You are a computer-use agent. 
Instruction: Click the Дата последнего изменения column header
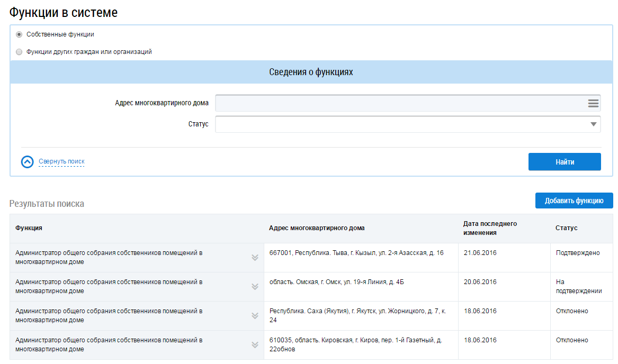pyautogui.click(x=490, y=228)
